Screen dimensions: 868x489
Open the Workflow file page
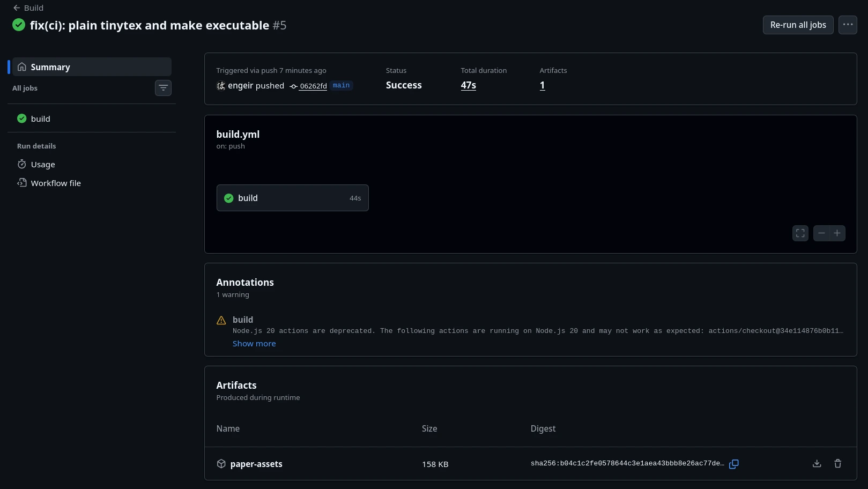point(55,183)
